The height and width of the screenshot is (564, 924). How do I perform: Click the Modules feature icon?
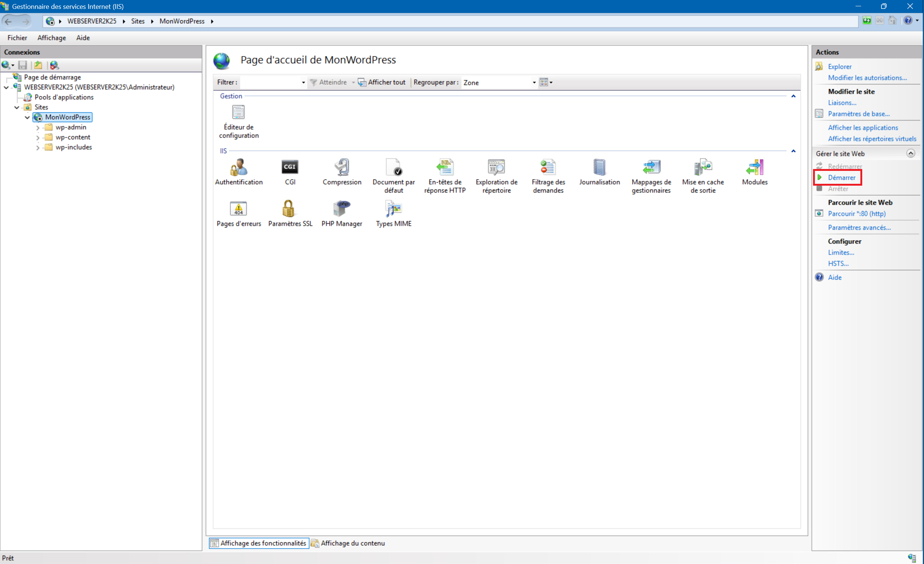tap(755, 167)
